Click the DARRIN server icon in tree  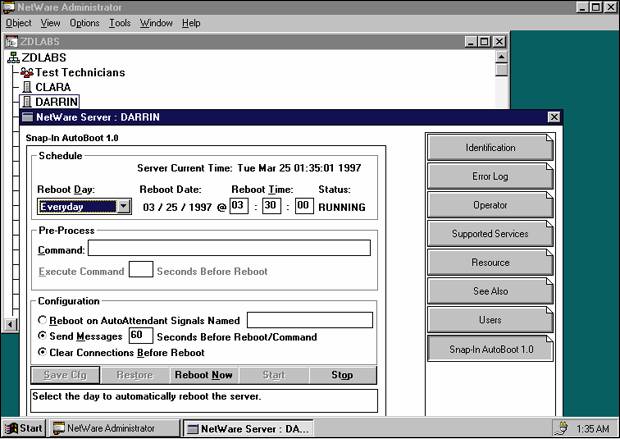click(27, 102)
